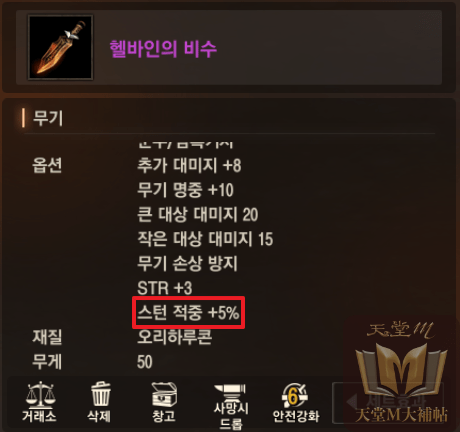Open the 거래소 trading scales icon
Screen dimensions: 460x432
(39, 403)
